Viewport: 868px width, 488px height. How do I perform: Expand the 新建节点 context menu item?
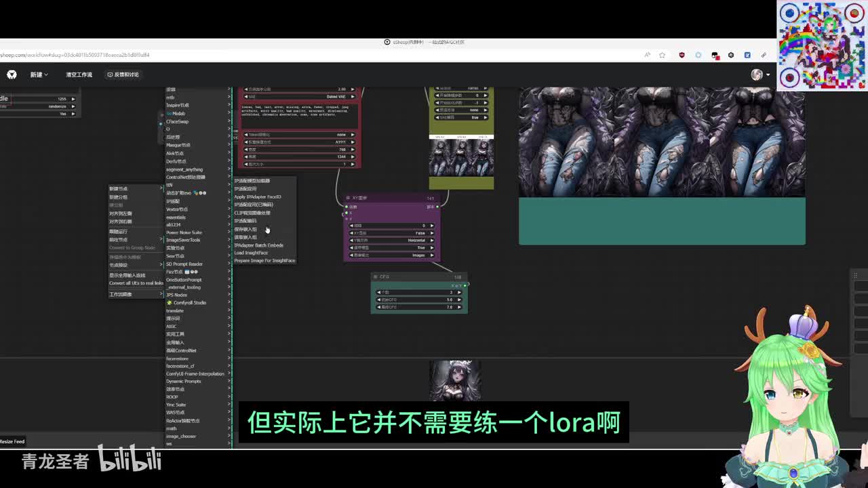[x=119, y=189]
